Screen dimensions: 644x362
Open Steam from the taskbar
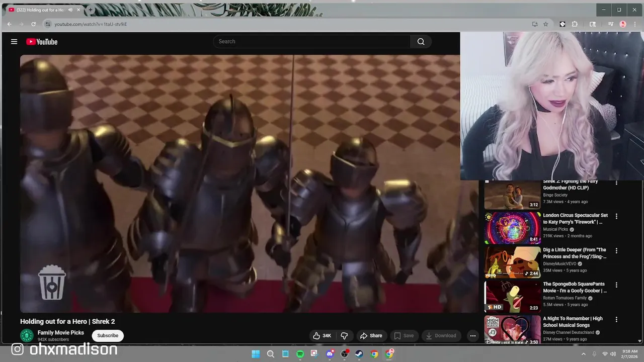pos(359,354)
